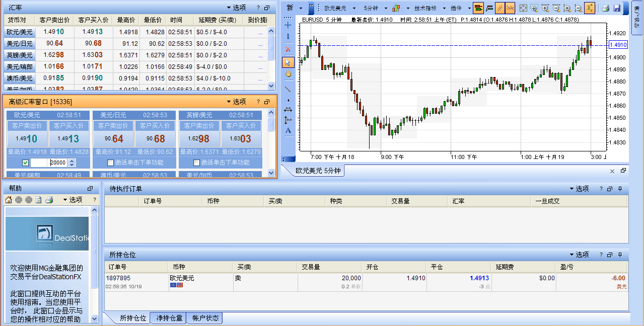Click the flag marker icon in chart toolbar
Screen dimensions: 644x326
pyautogui.click(x=489, y=8)
